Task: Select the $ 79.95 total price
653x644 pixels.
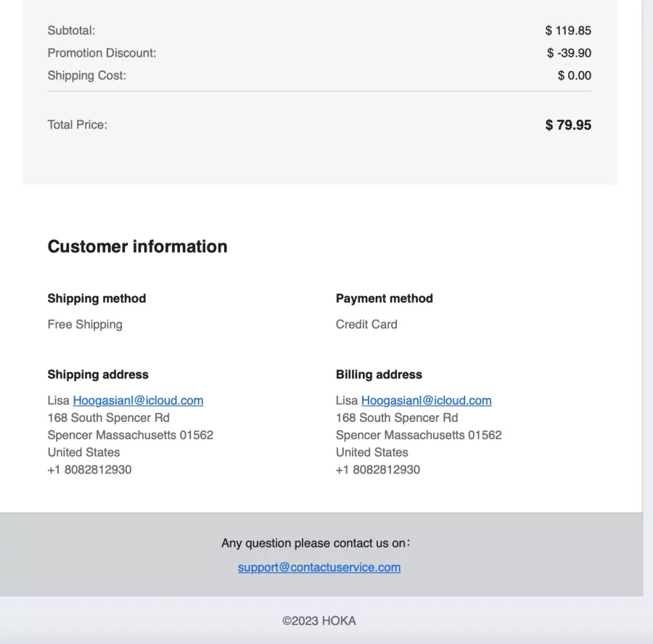Action: 568,125
